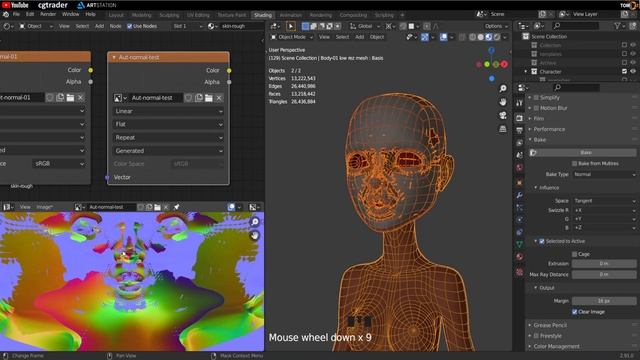Switch to the Shading workspace tab
Viewport: 640px width, 360px height.
[262, 15]
